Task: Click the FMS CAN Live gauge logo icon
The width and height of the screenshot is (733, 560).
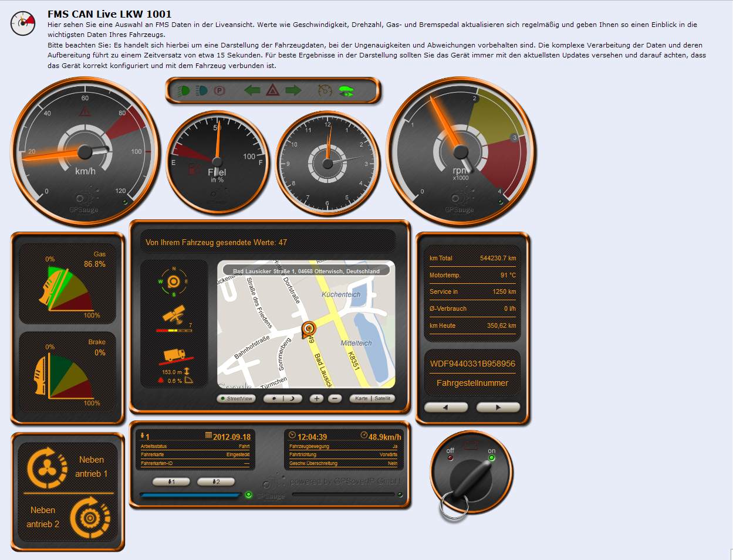Action: point(23,23)
